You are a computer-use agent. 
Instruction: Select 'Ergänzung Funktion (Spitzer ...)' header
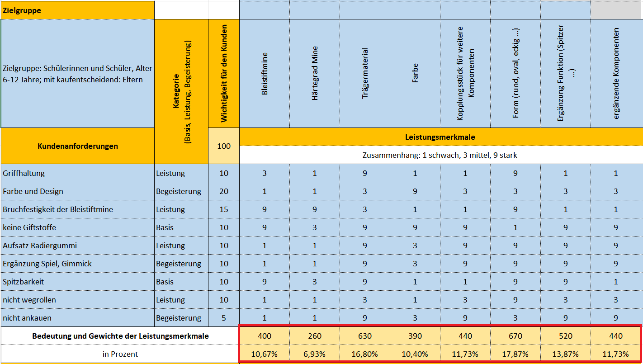tap(566, 74)
